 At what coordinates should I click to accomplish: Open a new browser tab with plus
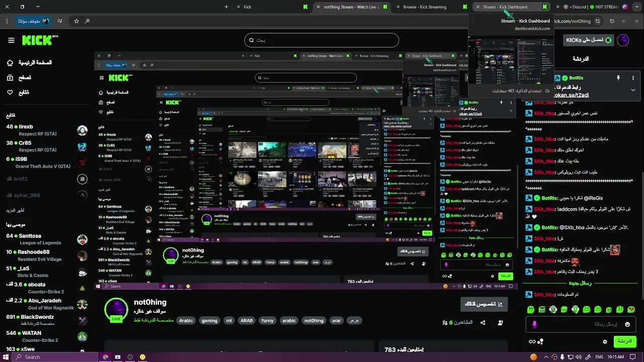click(x=226, y=7)
